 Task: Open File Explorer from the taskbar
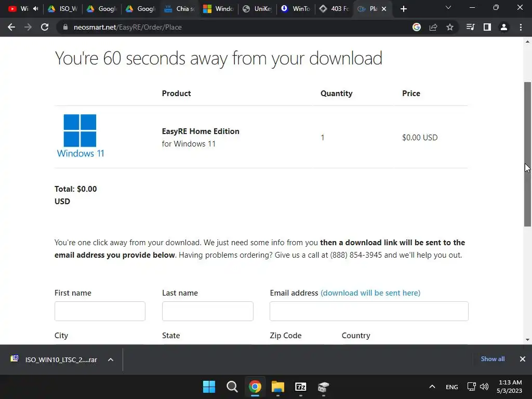coord(277,387)
